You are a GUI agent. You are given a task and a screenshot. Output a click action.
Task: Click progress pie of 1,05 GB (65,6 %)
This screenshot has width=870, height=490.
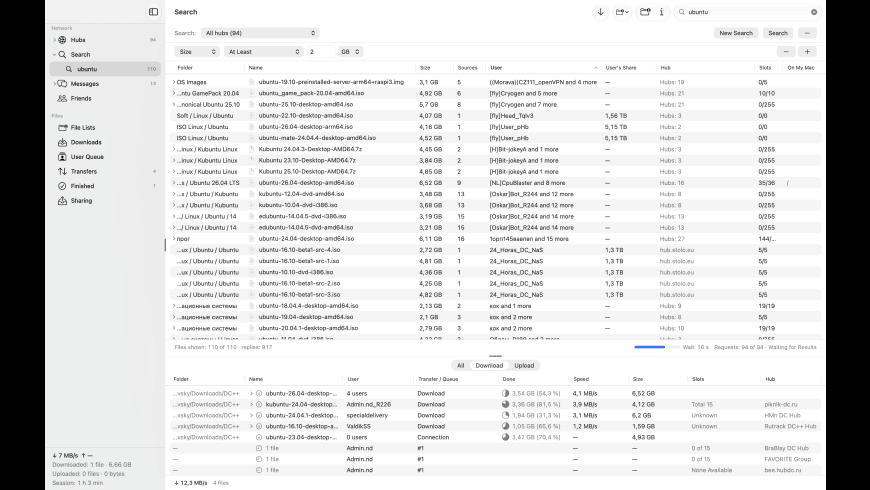click(x=505, y=426)
